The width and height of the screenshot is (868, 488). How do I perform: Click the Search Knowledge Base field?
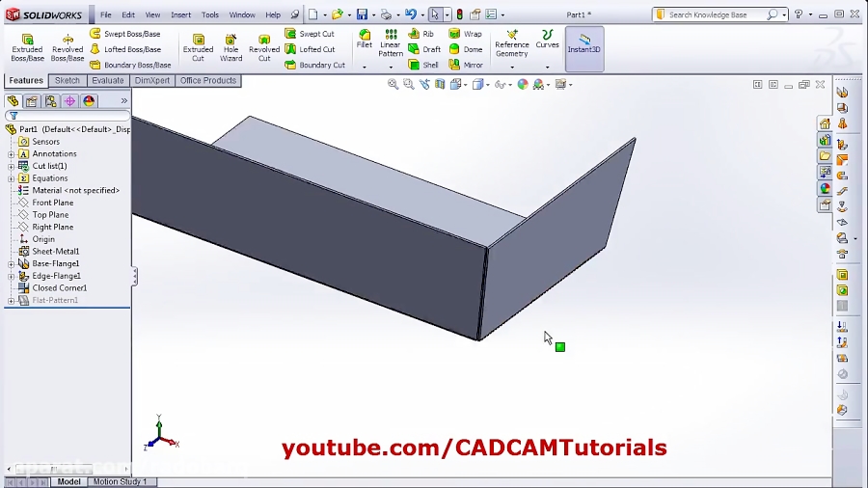click(x=717, y=14)
